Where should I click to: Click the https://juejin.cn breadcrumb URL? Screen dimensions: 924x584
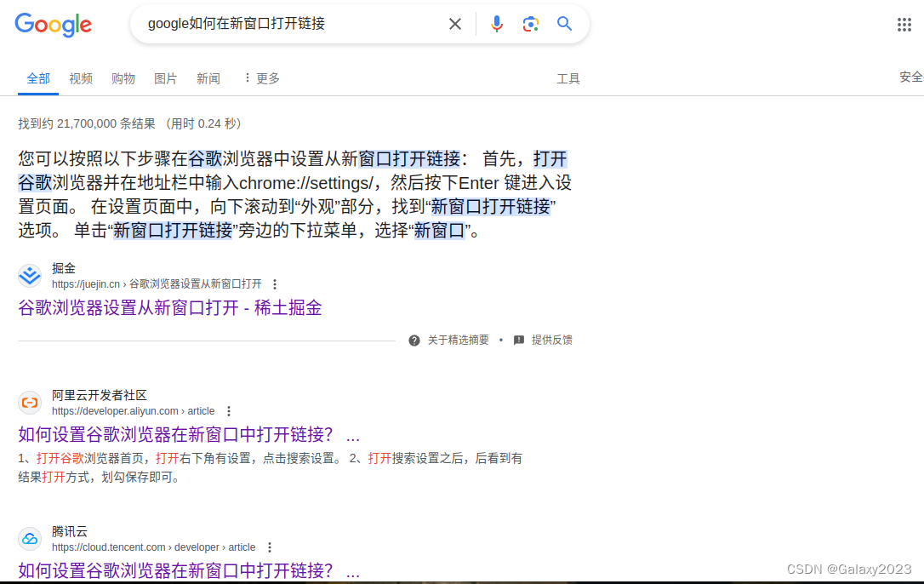click(157, 284)
